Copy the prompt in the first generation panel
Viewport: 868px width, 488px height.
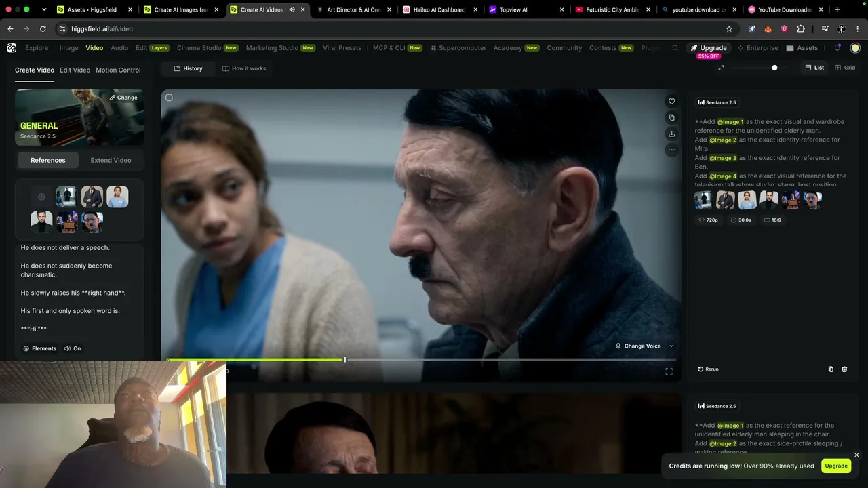(831, 369)
